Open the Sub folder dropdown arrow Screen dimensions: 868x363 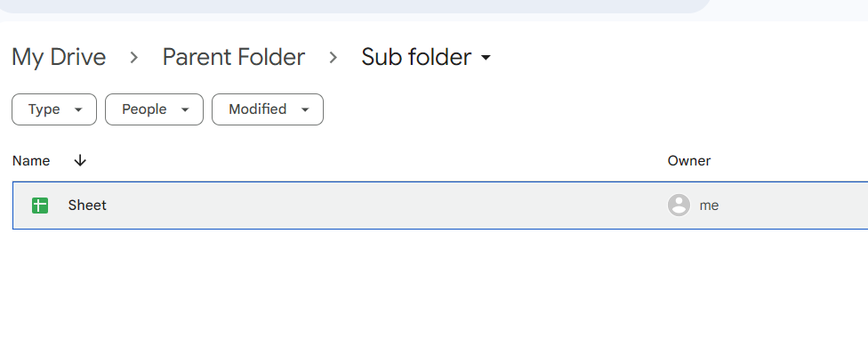click(486, 58)
